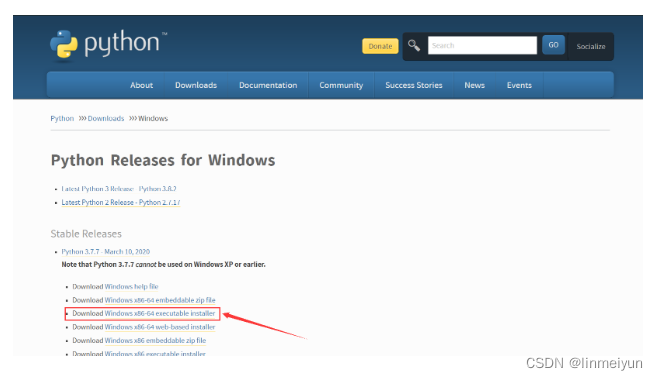Open the About menu item
The height and width of the screenshot is (380, 658).
coord(141,85)
